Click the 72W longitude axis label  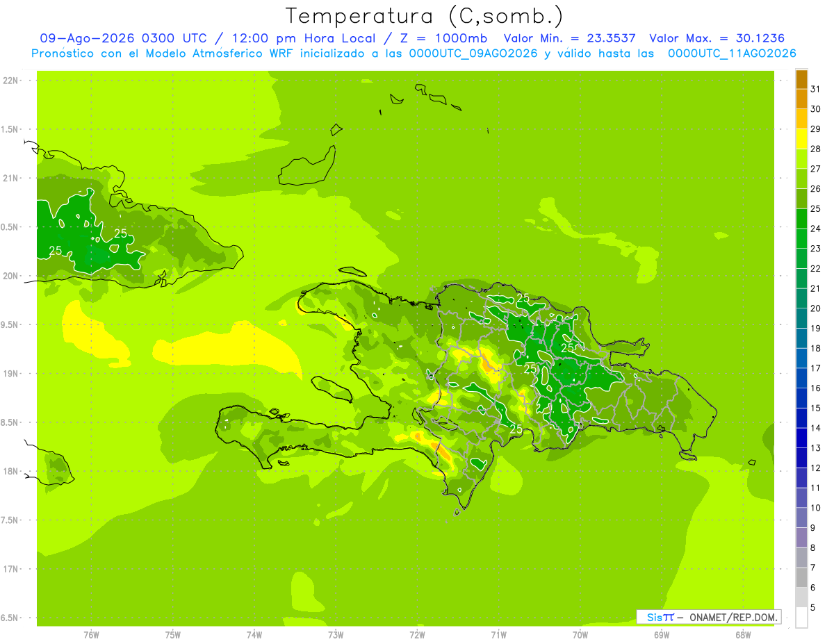417,635
